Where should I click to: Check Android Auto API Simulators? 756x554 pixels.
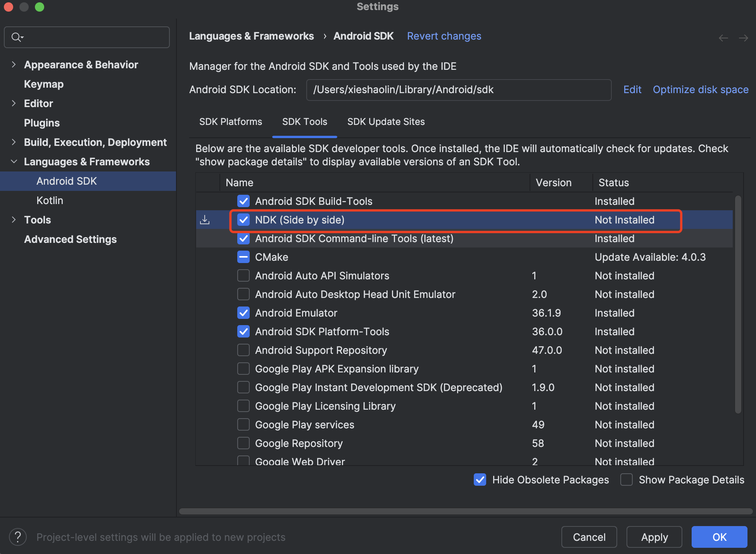tap(243, 276)
